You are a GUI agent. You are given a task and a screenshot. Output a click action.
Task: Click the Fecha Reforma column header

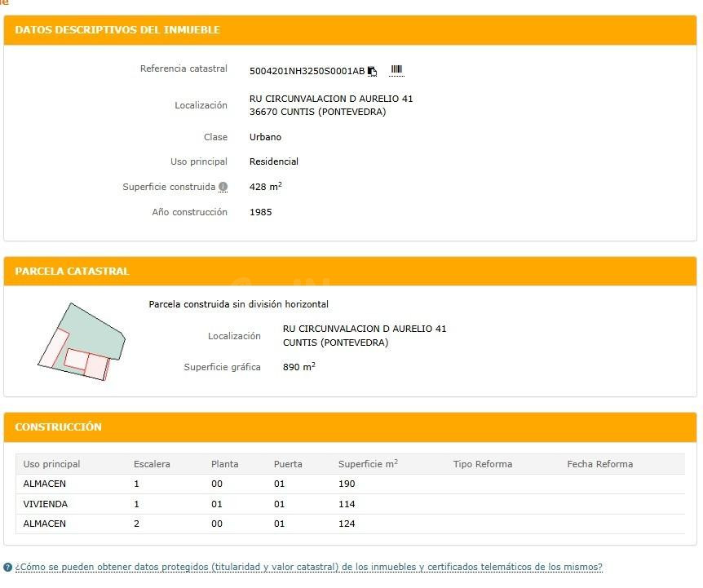pos(600,464)
